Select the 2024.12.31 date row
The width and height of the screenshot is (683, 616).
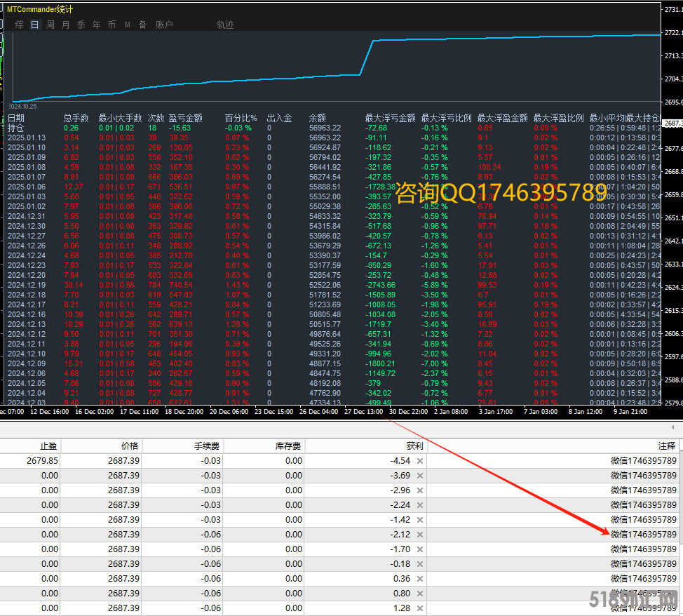click(27, 216)
